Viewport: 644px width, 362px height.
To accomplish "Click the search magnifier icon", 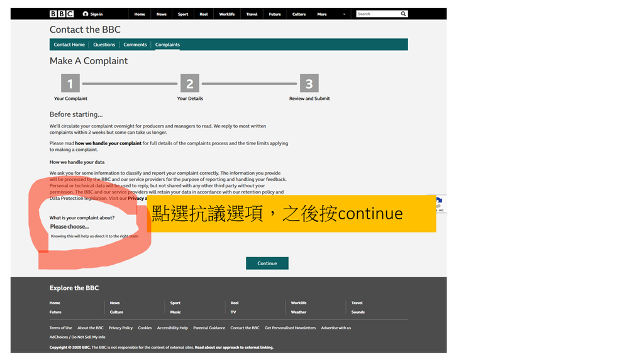I will 403,14.
